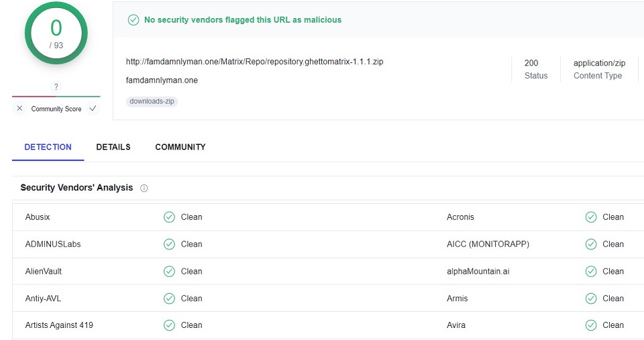Click the Clean result text for Avira
The image size is (644, 340).
[613, 325]
